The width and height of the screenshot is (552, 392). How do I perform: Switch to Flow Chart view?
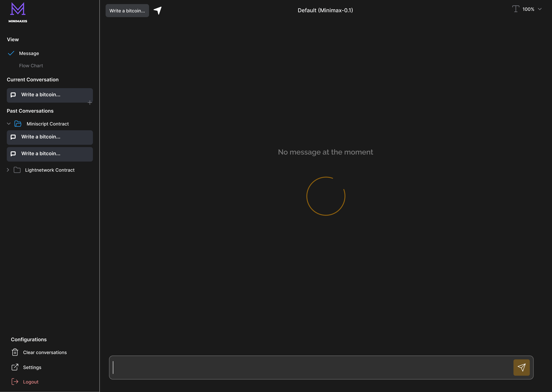31,66
